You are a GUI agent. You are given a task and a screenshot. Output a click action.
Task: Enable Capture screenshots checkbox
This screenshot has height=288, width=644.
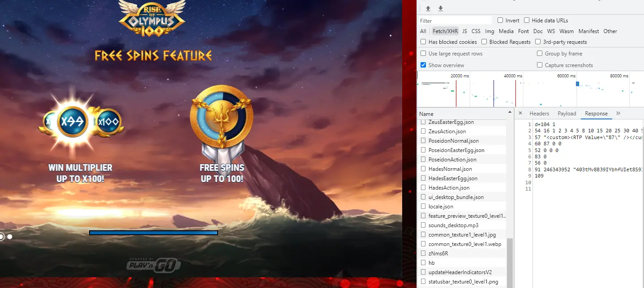pos(540,65)
